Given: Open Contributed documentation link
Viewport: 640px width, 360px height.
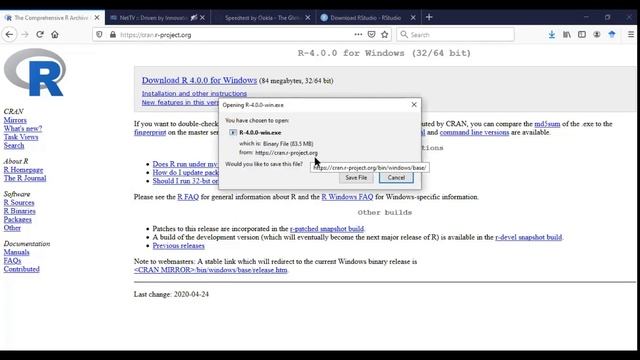Looking at the screenshot, I should 22,269.
